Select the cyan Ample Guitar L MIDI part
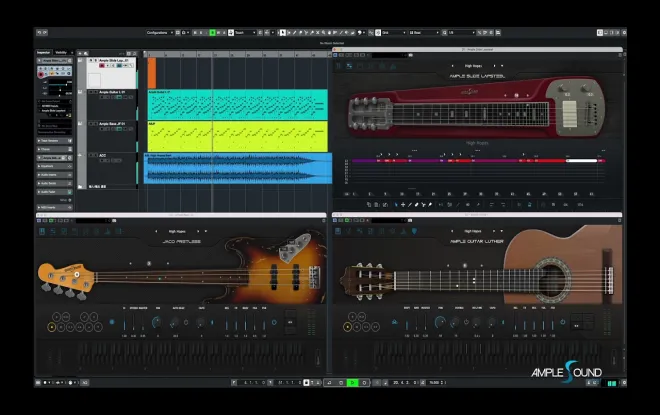Image resolution: width=660 pixels, height=415 pixels. [237, 104]
